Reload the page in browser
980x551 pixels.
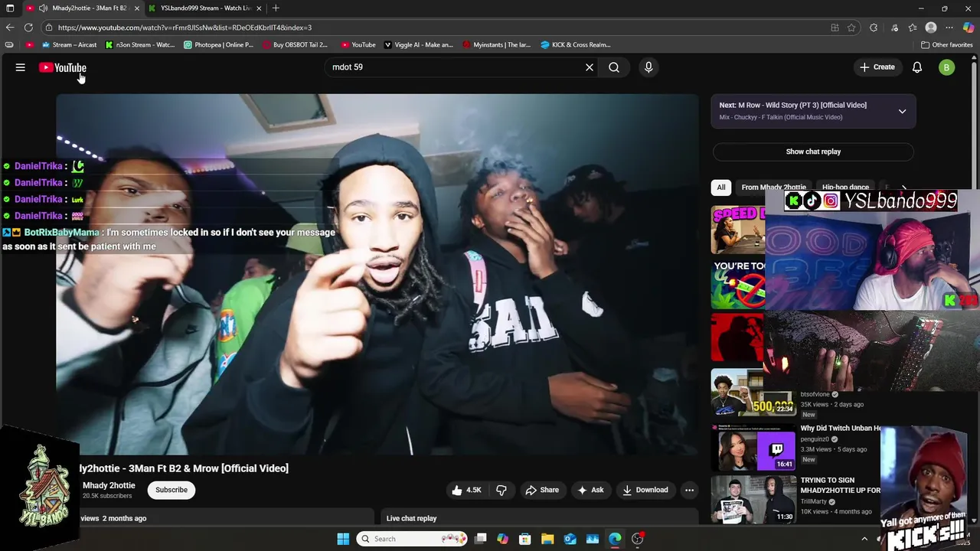[x=28, y=28]
